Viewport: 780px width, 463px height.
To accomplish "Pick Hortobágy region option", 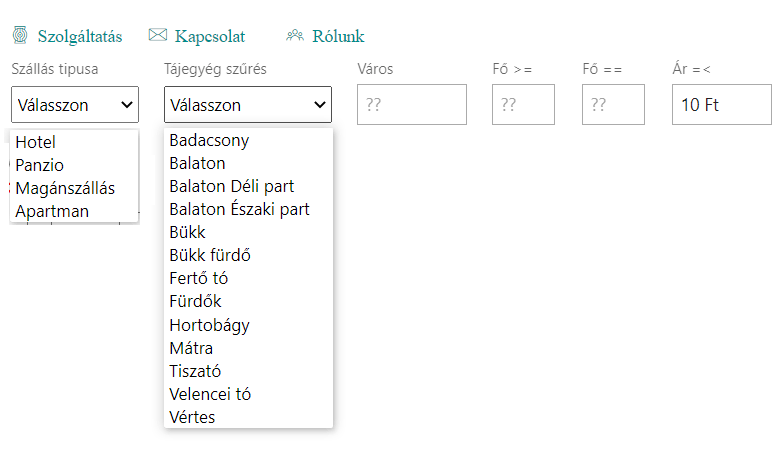I will pos(209,325).
